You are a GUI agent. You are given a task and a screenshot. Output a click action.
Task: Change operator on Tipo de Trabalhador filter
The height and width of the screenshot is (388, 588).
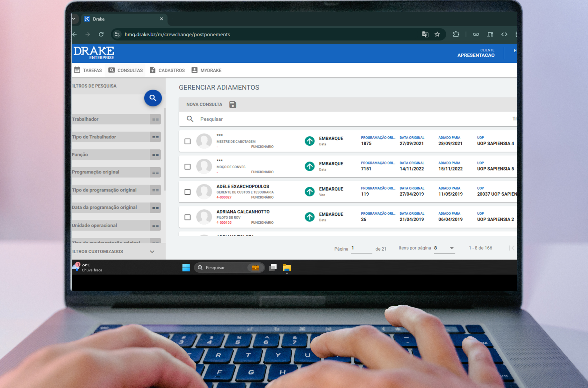155,137
